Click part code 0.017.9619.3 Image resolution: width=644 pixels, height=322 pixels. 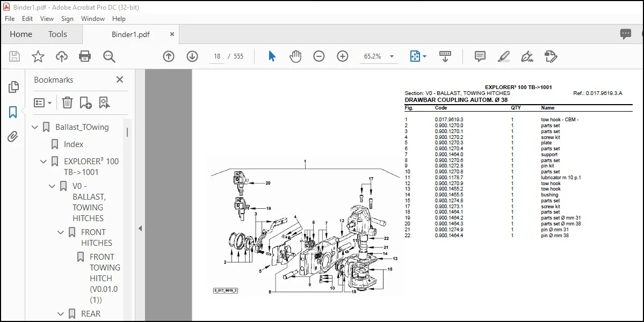click(449, 120)
